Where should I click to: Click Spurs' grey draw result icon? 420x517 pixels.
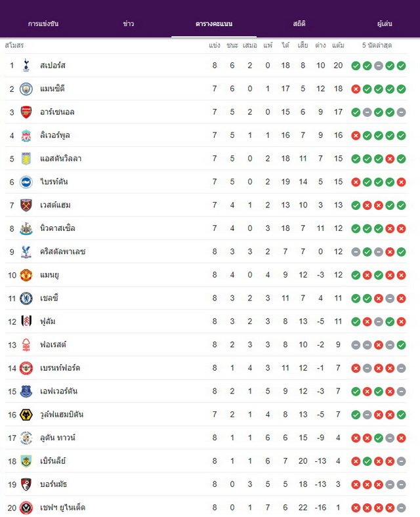click(x=379, y=66)
